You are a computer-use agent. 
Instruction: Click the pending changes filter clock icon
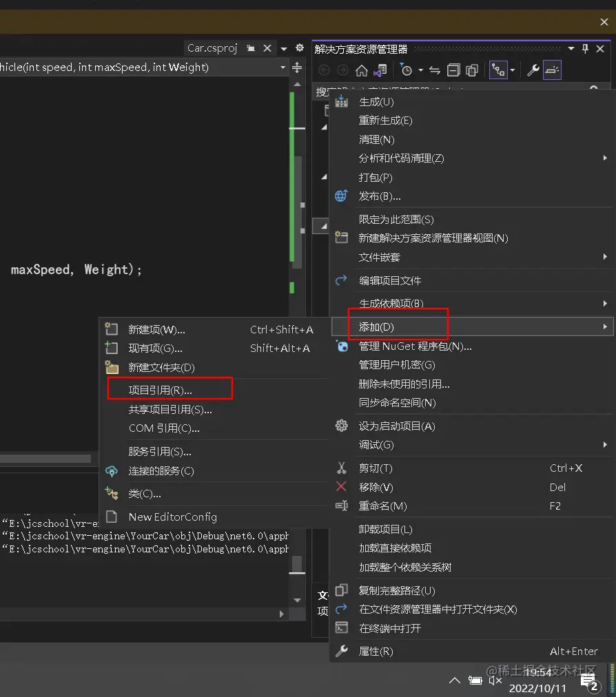(406, 70)
